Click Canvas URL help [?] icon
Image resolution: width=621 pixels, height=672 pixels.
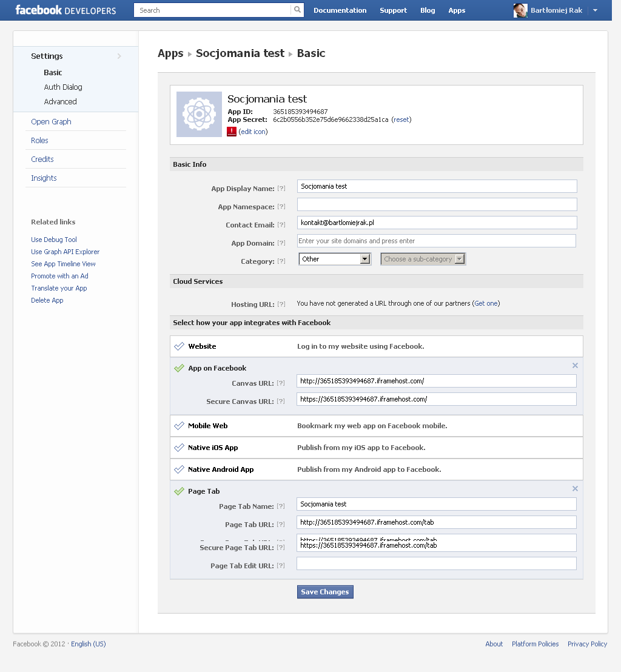(281, 383)
